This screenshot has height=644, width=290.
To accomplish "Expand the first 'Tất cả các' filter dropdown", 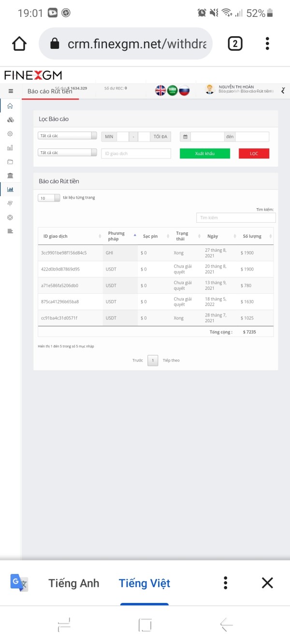I will pyautogui.click(x=67, y=136).
